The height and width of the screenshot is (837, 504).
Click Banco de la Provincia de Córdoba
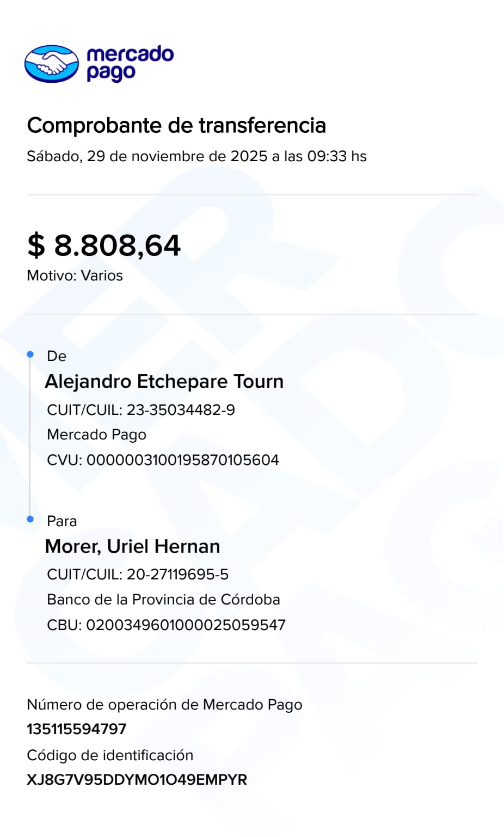[163, 599]
